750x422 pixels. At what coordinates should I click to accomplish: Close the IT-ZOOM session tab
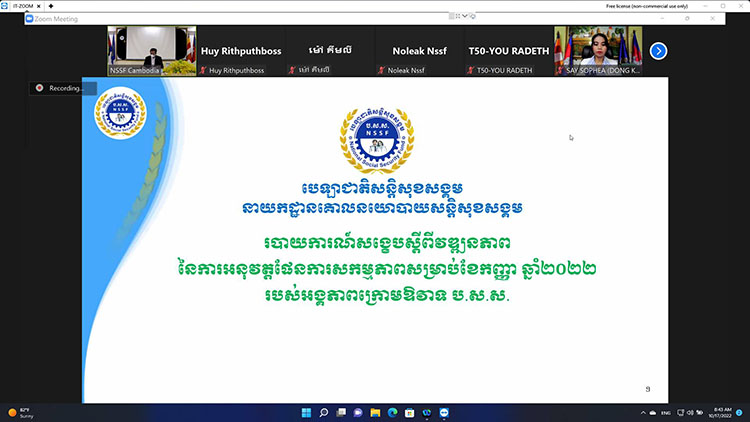click(x=39, y=6)
